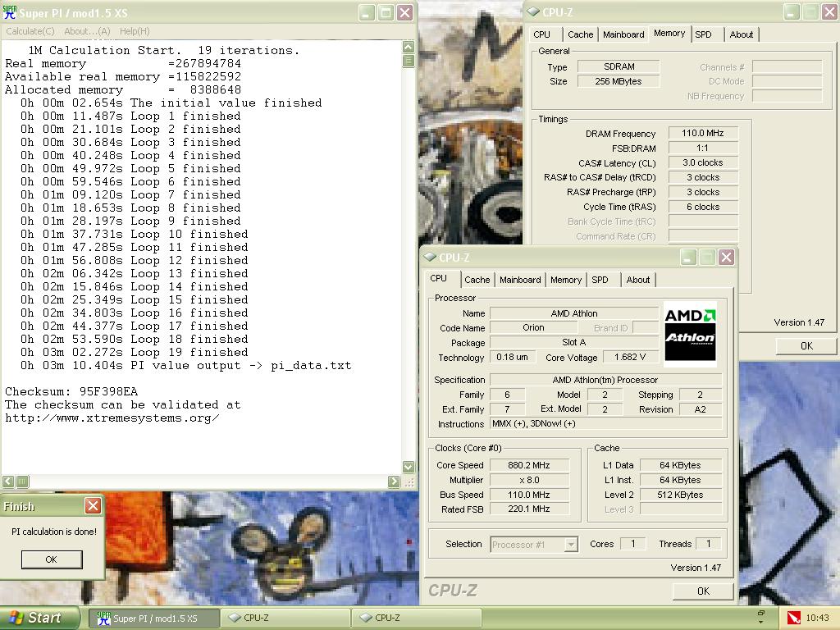Screen dimensions: 840x630
Task: Click the Super PI title bar icon
Action: point(10,12)
